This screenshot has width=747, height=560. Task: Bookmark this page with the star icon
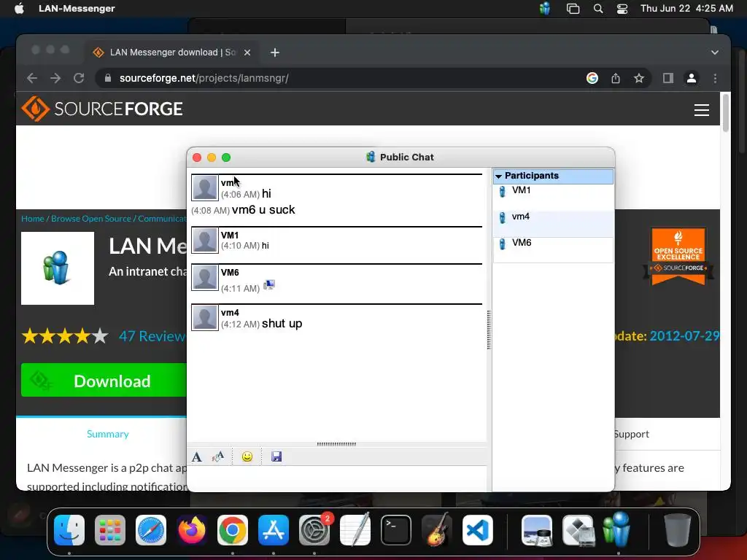[x=639, y=78]
